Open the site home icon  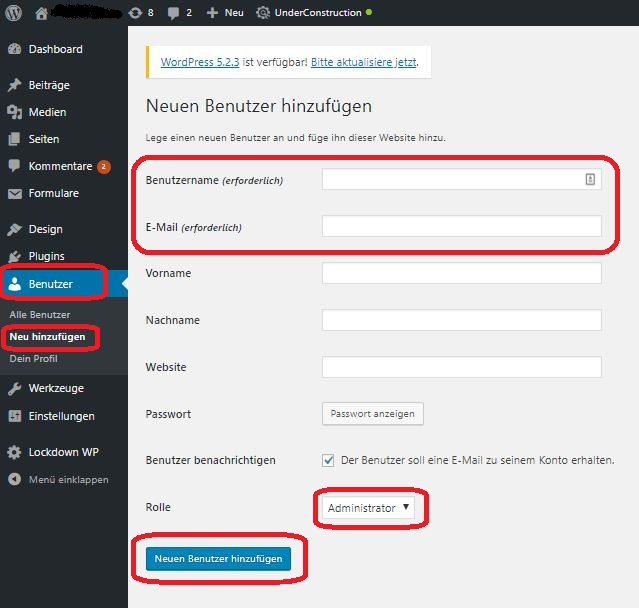41,13
